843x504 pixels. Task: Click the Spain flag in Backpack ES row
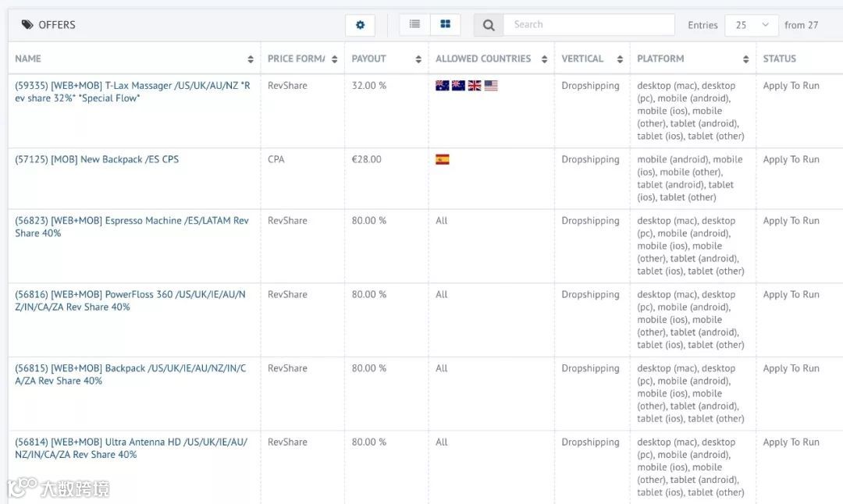pyautogui.click(x=442, y=160)
